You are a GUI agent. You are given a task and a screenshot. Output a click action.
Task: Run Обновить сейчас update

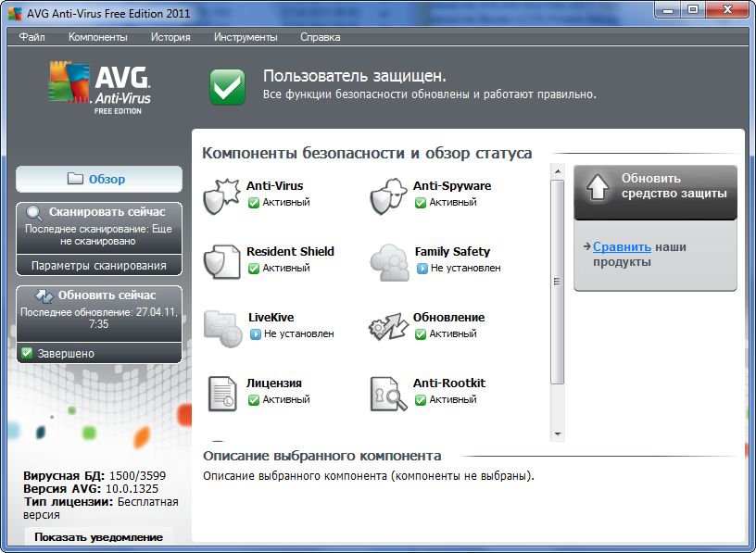click(x=99, y=313)
